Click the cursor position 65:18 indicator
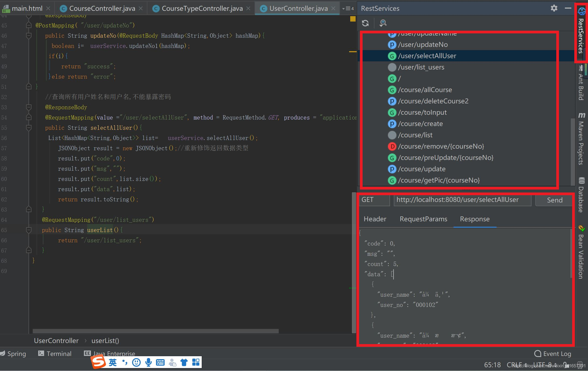This screenshot has height=371, width=588. (492, 365)
